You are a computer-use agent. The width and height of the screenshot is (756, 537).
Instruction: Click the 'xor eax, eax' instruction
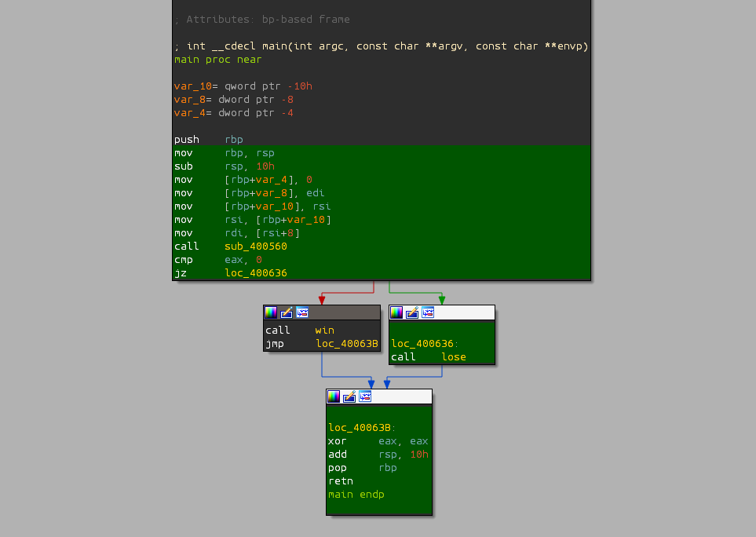click(x=378, y=441)
